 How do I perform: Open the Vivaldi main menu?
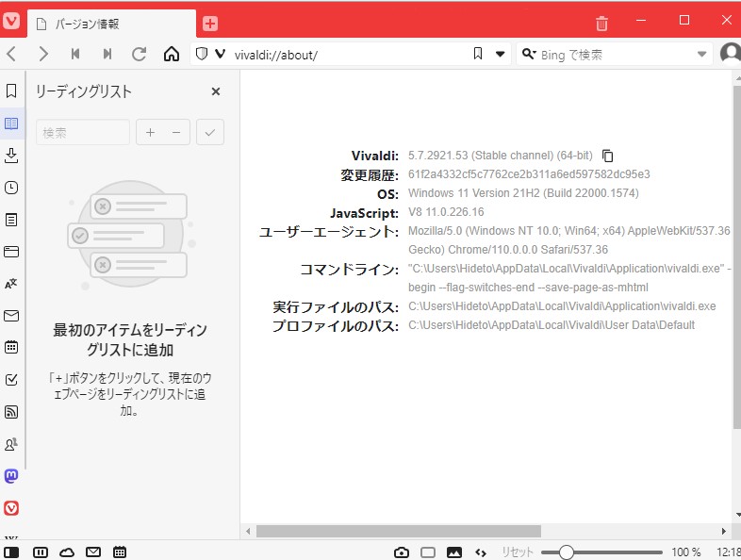(x=11, y=21)
